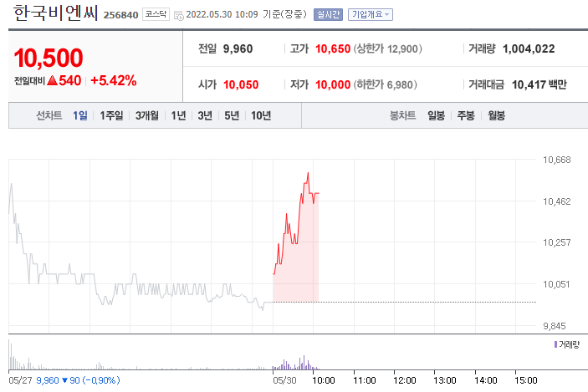Toggle the 실시간 real-time badge
Viewport: 588px width, 392px height.
(328, 14)
